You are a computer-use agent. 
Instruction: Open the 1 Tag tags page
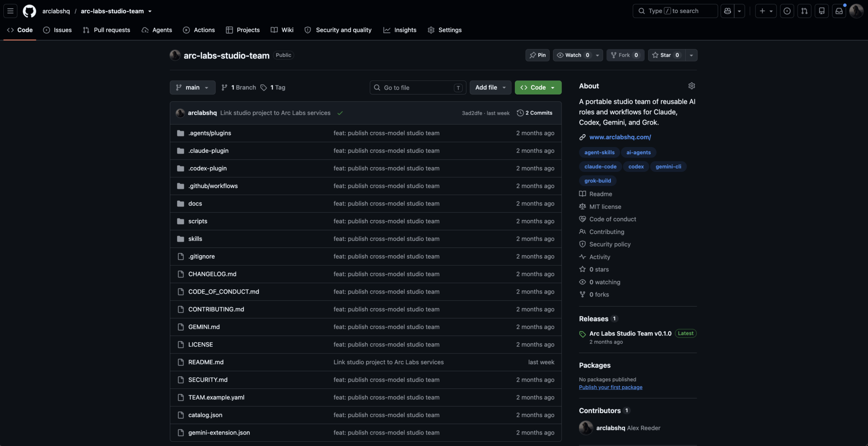pos(273,88)
